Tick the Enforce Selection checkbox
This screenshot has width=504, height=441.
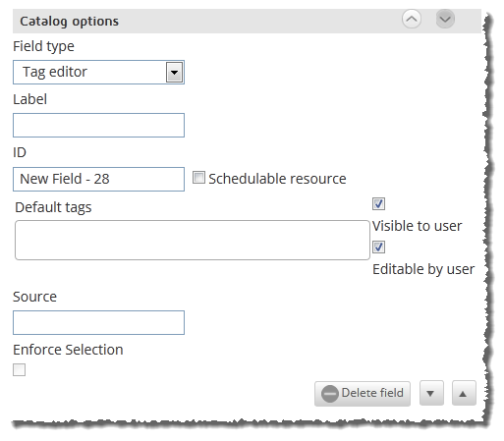click(19, 370)
